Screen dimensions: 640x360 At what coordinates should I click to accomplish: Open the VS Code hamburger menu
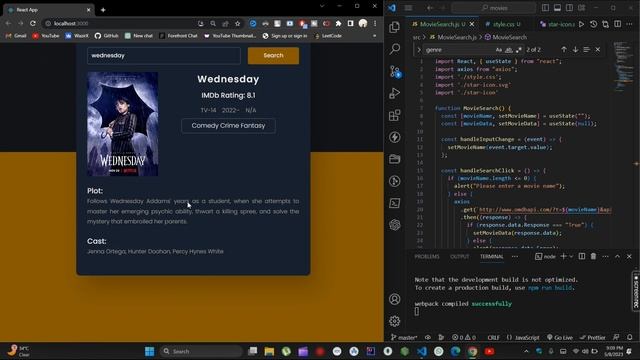(x=408, y=8)
